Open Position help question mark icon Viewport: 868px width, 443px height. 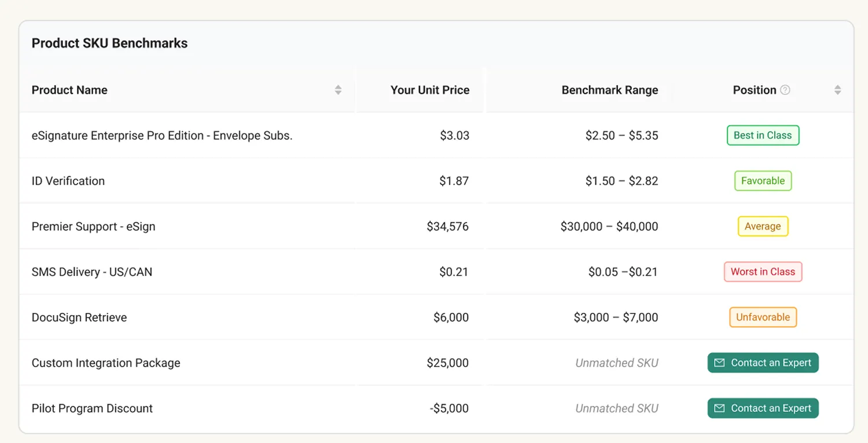pyautogui.click(x=785, y=90)
